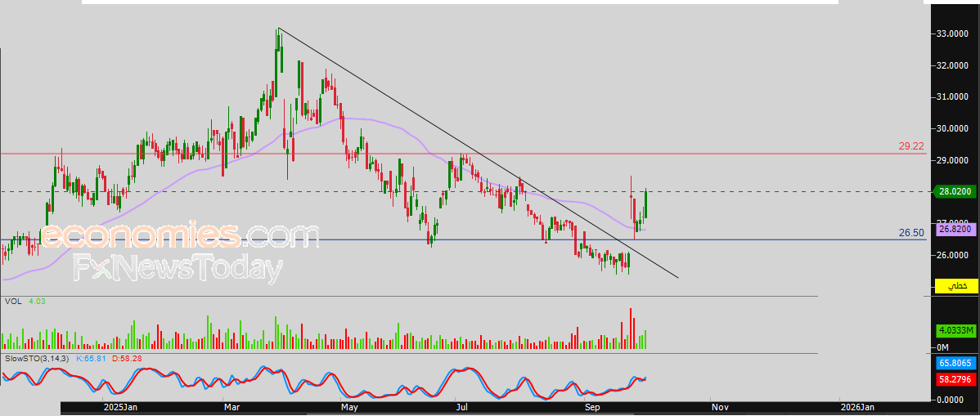Click the green 28.0200 current price tag
The height and width of the screenshot is (416, 980).
955,192
